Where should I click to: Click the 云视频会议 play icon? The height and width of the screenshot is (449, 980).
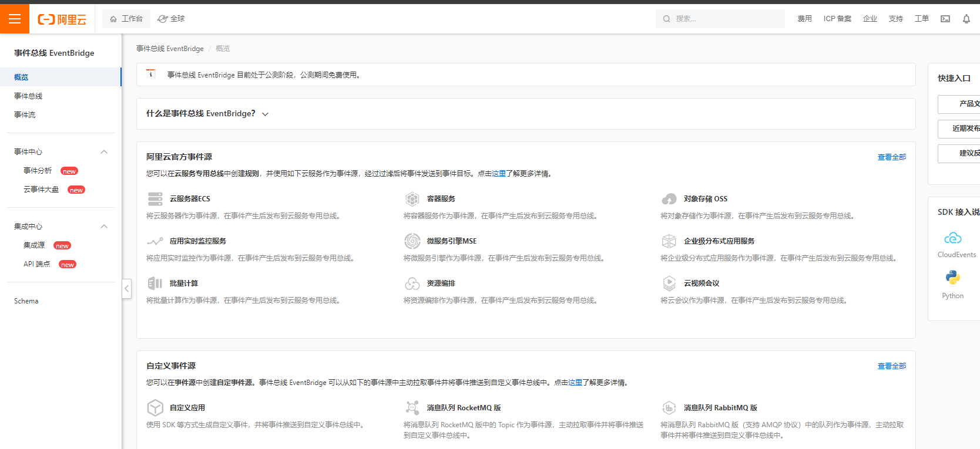point(669,283)
